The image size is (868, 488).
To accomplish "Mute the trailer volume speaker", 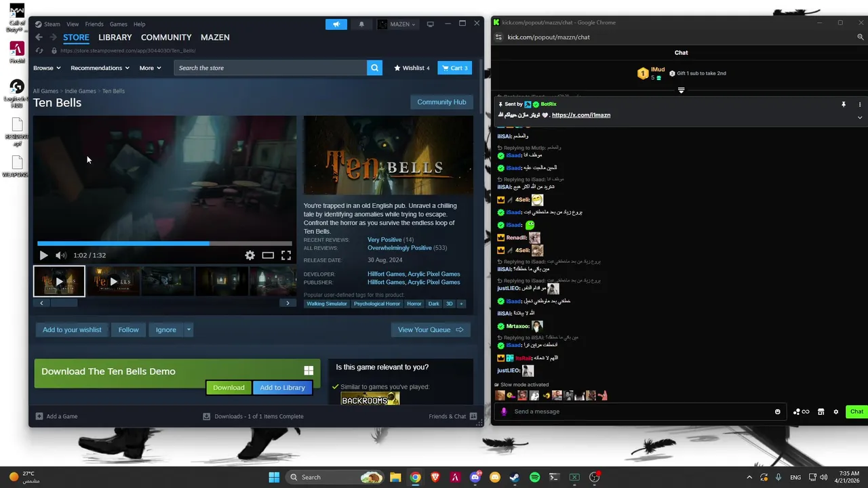I will [60, 256].
